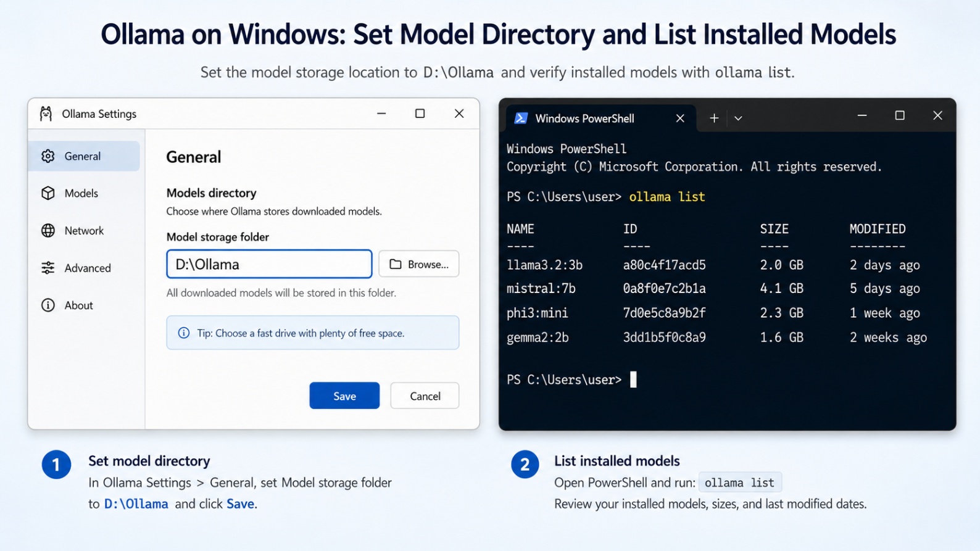
Task: Click the tip text about a fast drive
Action: 301,333
